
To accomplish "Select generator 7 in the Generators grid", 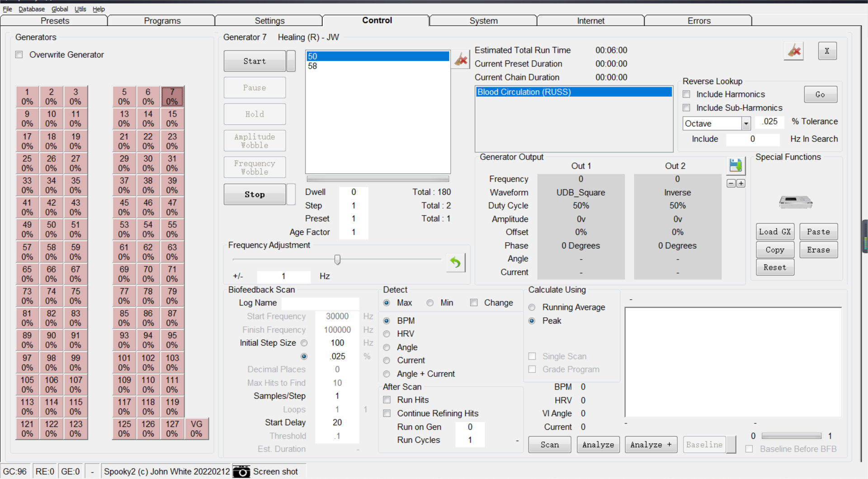I will tap(172, 97).
